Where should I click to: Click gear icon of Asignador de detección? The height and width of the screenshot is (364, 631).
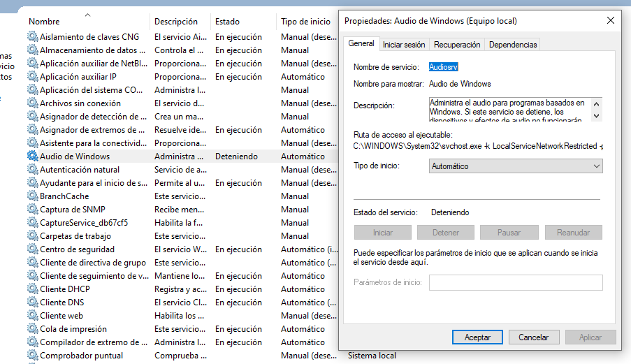(x=33, y=116)
